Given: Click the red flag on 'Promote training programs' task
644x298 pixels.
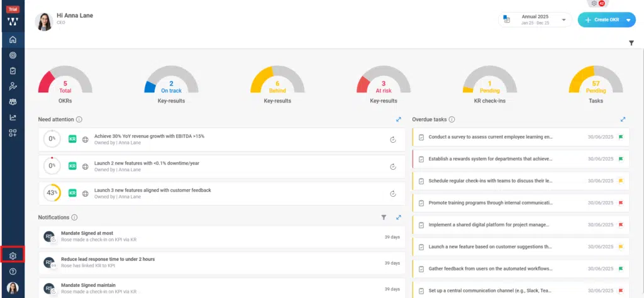Looking at the screenshot, I should (x=620, y=203).
